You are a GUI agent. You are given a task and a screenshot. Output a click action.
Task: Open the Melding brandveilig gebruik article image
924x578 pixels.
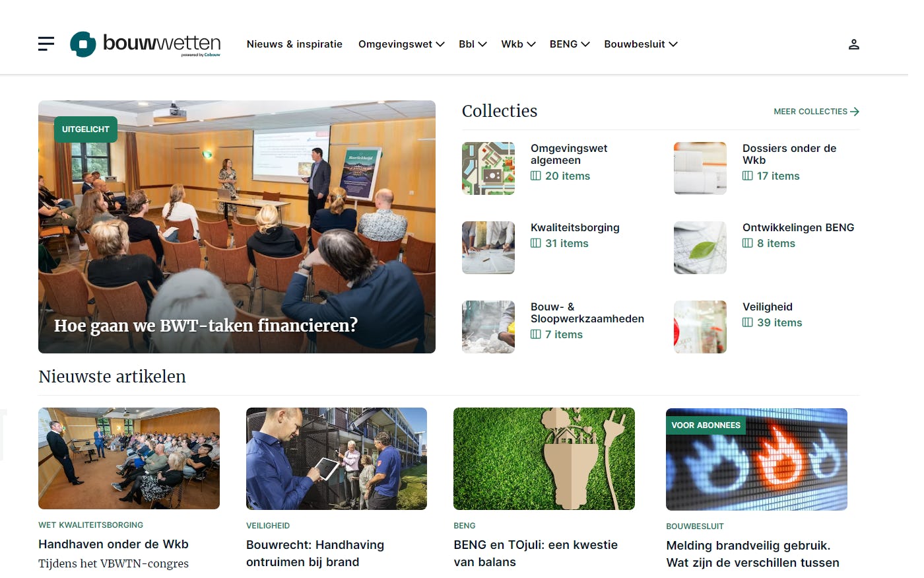pos(756,459)
